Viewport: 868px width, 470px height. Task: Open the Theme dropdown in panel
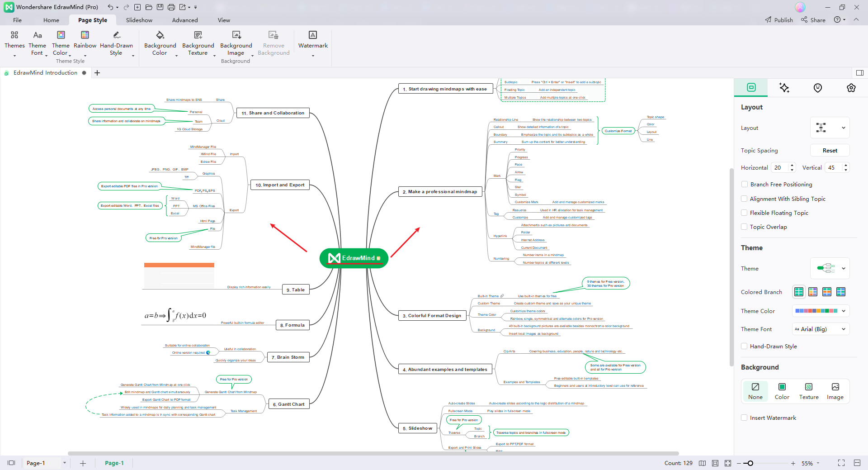pos(830,268)
